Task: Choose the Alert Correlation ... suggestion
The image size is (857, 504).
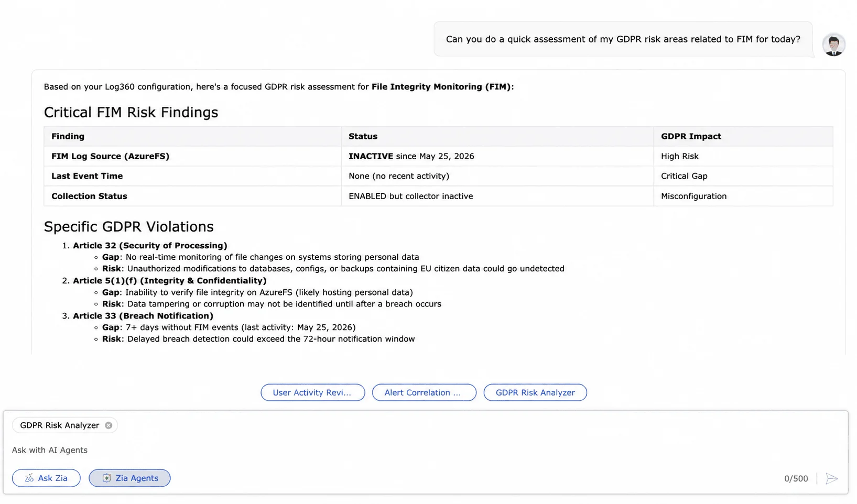Action: coord(424,392)
